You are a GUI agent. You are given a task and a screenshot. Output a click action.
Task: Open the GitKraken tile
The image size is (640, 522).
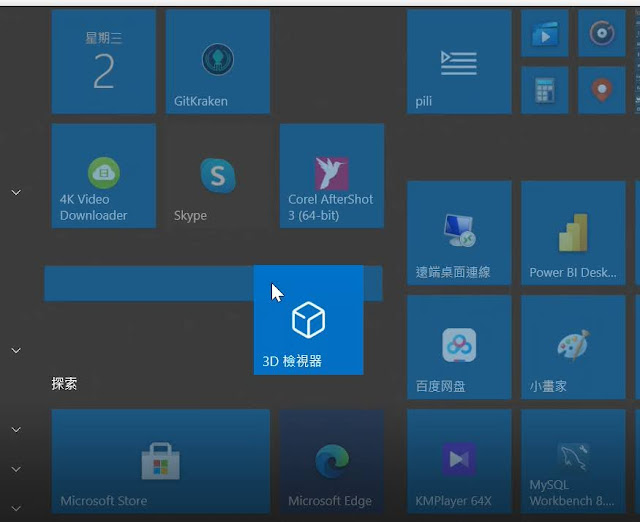coord(218,62)
